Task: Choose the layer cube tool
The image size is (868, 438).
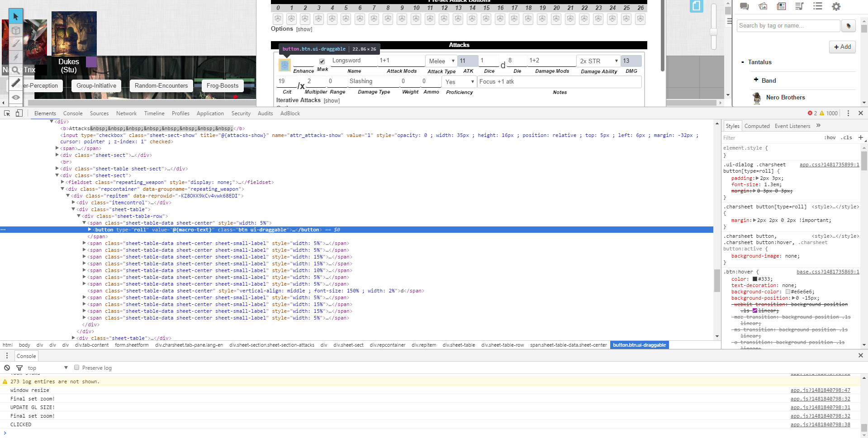Action: (16, 31)
